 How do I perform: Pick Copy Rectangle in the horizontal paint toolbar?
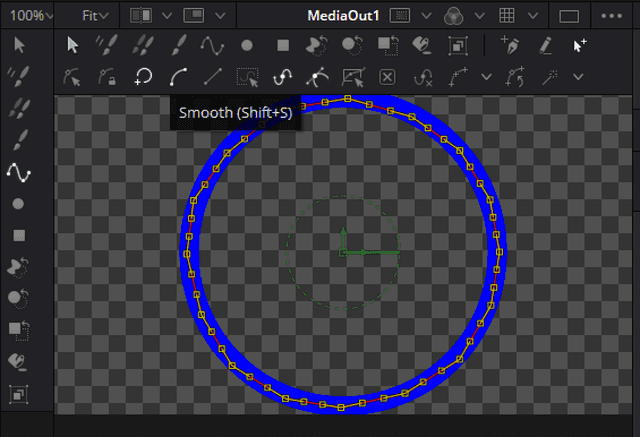click(x=388, y=45)
